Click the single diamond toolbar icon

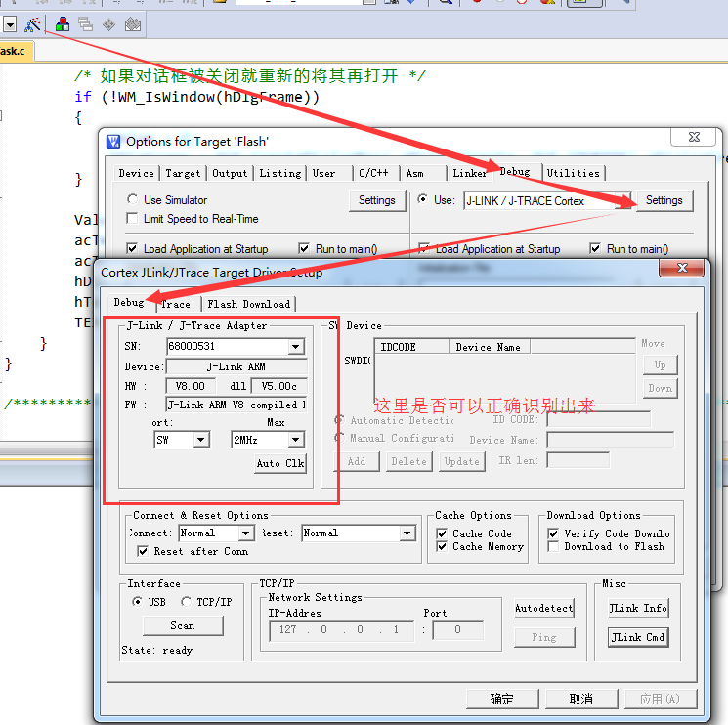click(108, 24)
